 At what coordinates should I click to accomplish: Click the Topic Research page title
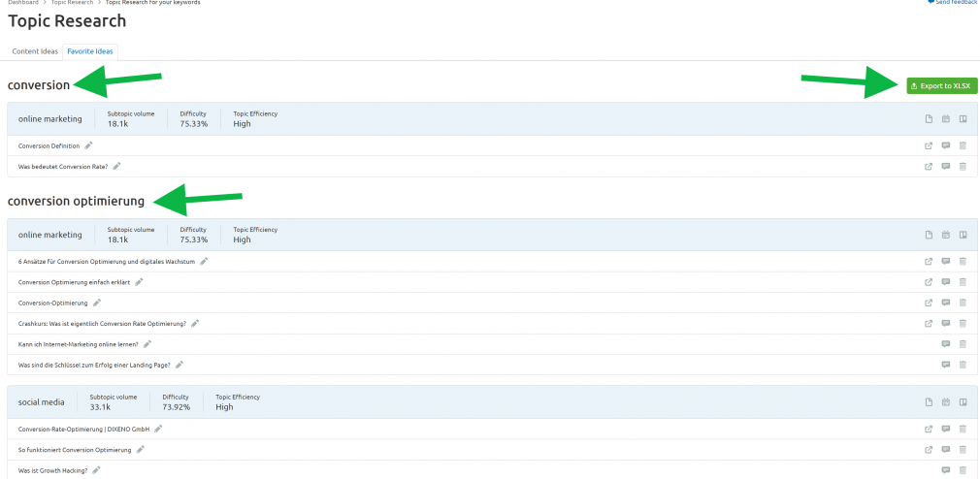[x=67, y=21]
